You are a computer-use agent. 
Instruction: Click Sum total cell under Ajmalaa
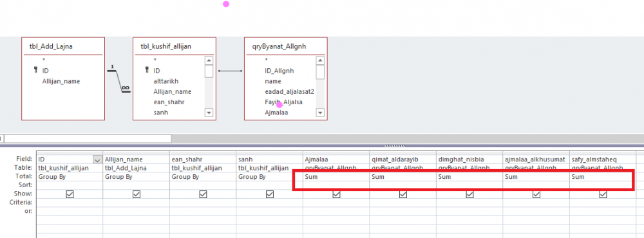(x=336, y=177)
